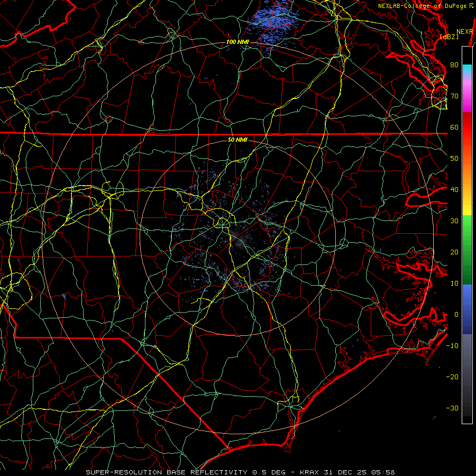
Task: Click the 30 value on the dBZ scale
Action: tap(454, 221)
